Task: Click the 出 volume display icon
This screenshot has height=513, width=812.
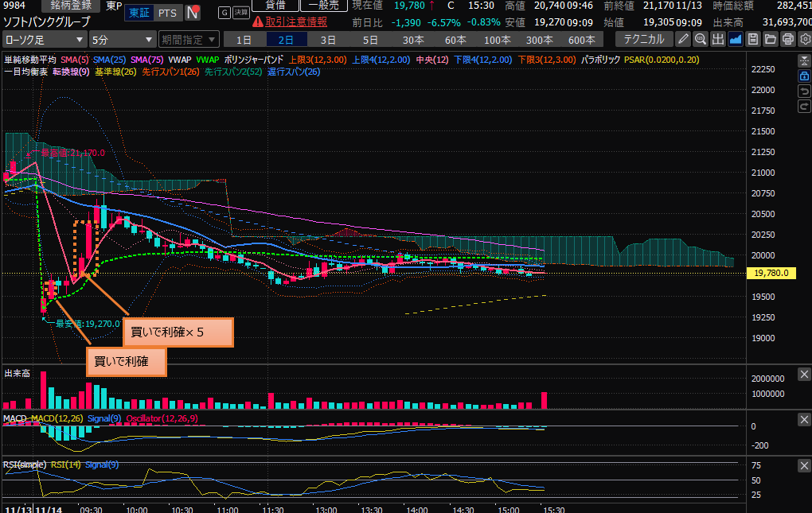Action: (718, 39)
